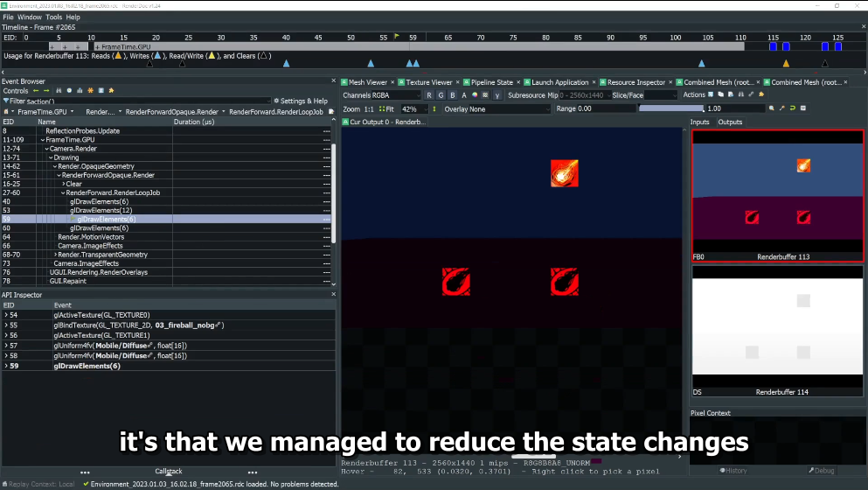Click the Fit zoom icon in Texture Viewer

pos(389,109)
